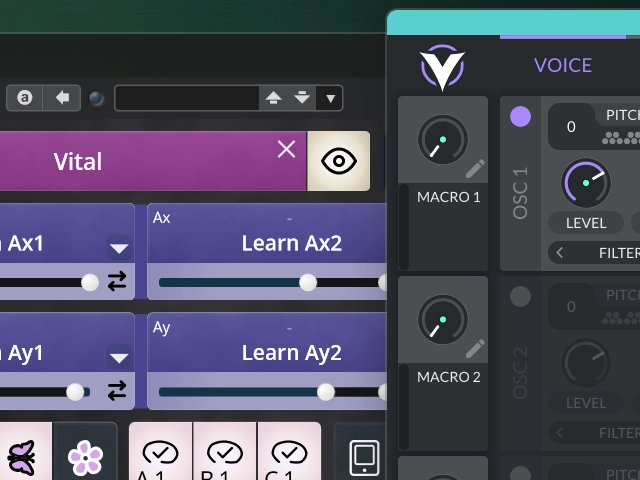Screen dimensions: 640x480
Task: Toggle OSC 1 power button
Action: (520, 117)
